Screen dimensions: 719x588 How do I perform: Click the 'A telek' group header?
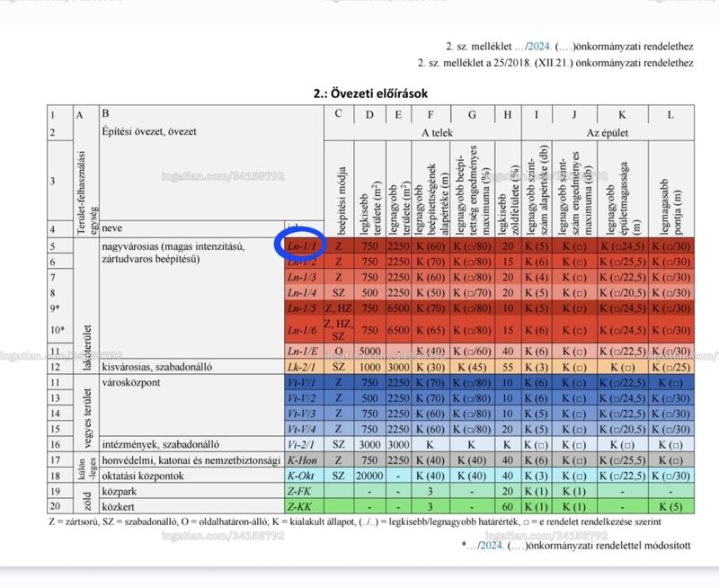click(437, 133)
